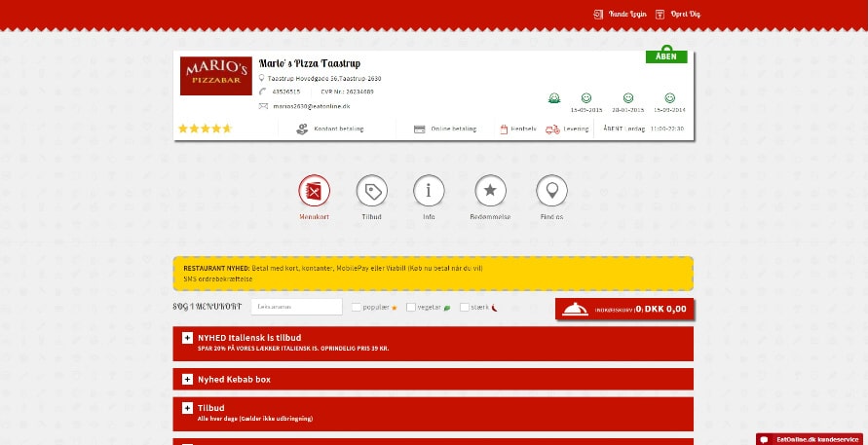Click Mario's Pizzabar logo
The height and width of the screenshot is (445, 868).
tap(216, 76)
